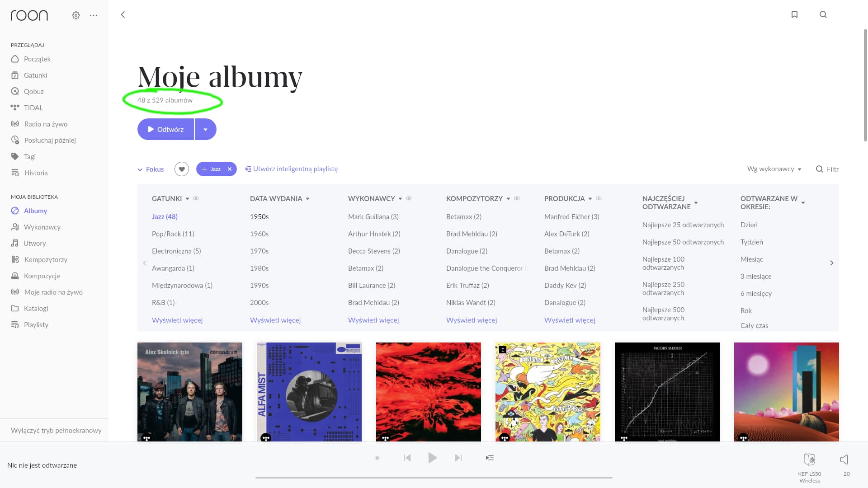
Task: Collapse the Fokus panel
Action: [151, 169]
